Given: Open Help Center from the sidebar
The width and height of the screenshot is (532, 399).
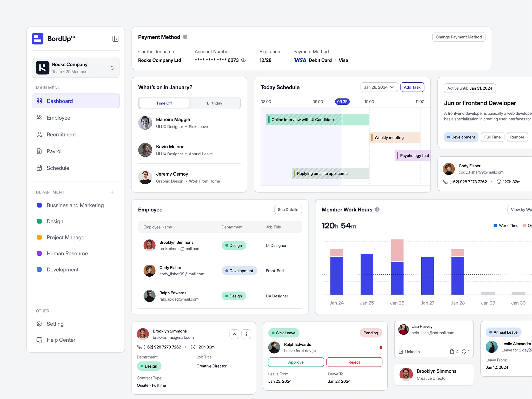Looking at the screenshot, I should (61, 340).
